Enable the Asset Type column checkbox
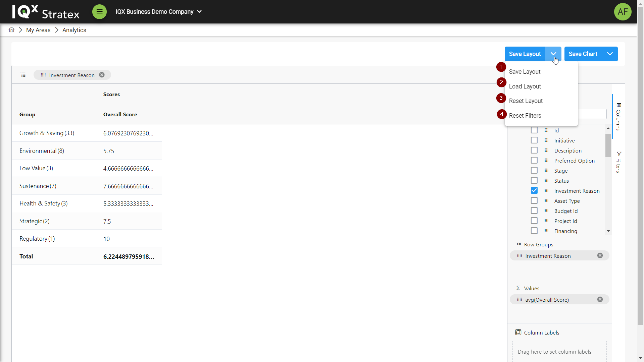Screen dimensions: 644x362 (534, 201)
